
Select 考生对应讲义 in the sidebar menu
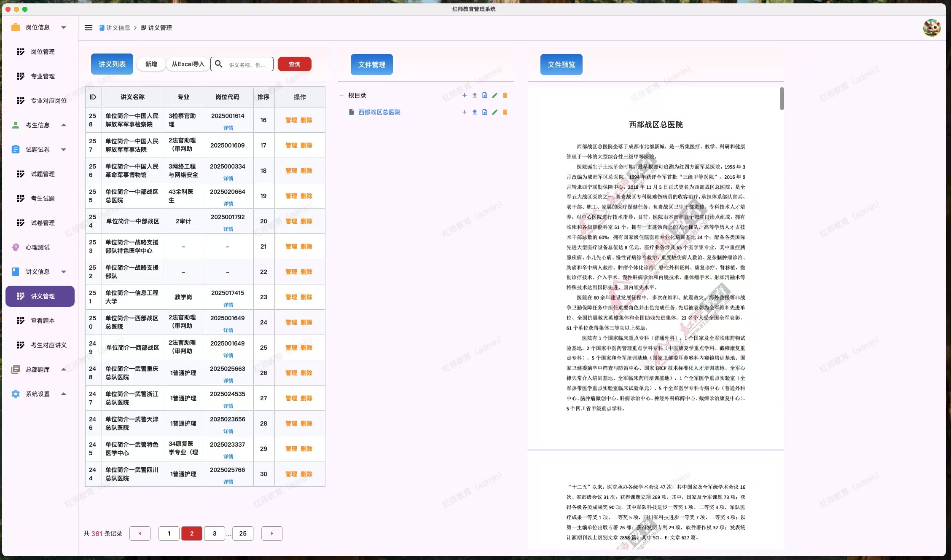48,345
